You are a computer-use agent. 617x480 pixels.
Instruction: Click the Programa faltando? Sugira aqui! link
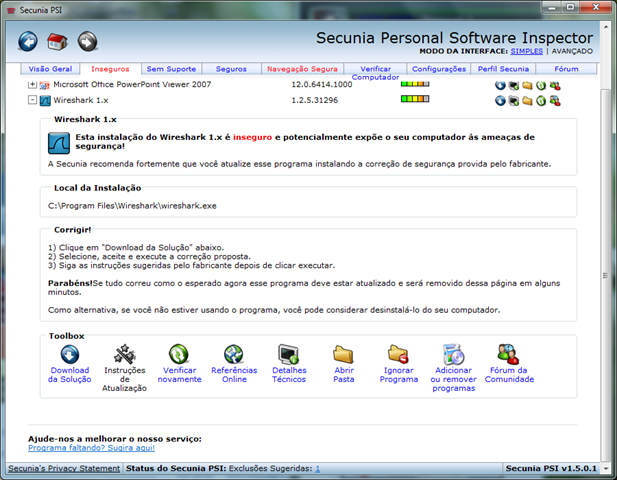(x=91, y=448)
